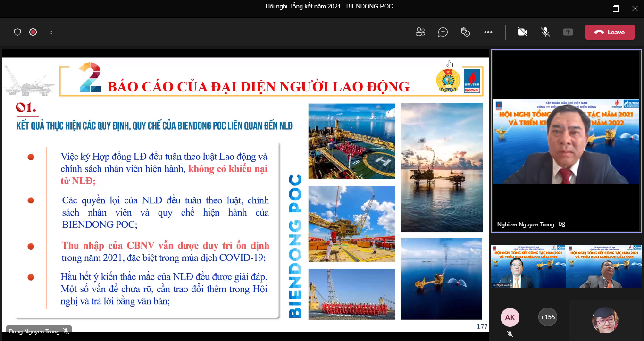Click the bullet 'Các quyền lợi của NLĐ'
Image resolution: width=644 pixels, height=341 pixels.
[166, 212]
